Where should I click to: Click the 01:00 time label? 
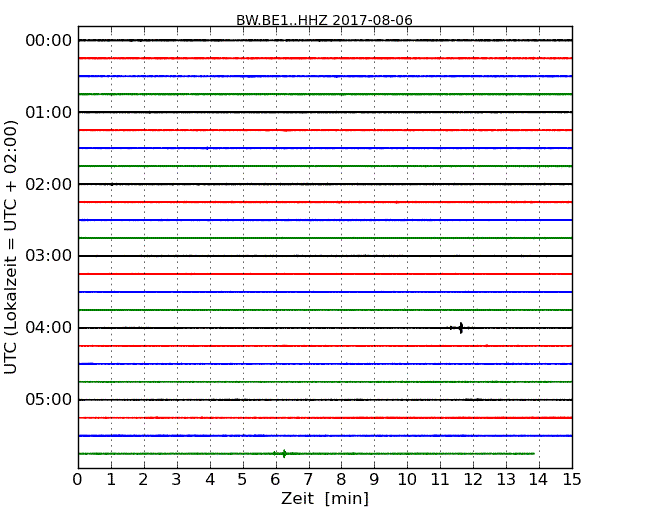click(49, 112)
